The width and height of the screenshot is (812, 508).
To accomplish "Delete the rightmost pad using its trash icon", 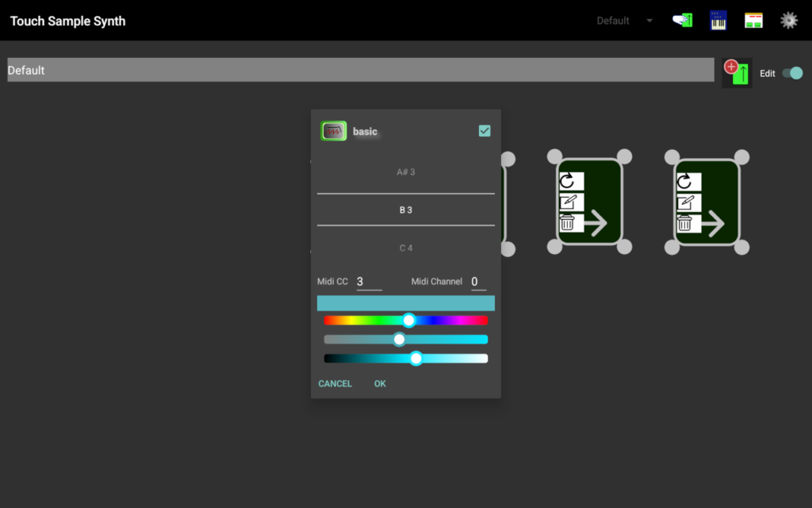I will coord(685,223).
